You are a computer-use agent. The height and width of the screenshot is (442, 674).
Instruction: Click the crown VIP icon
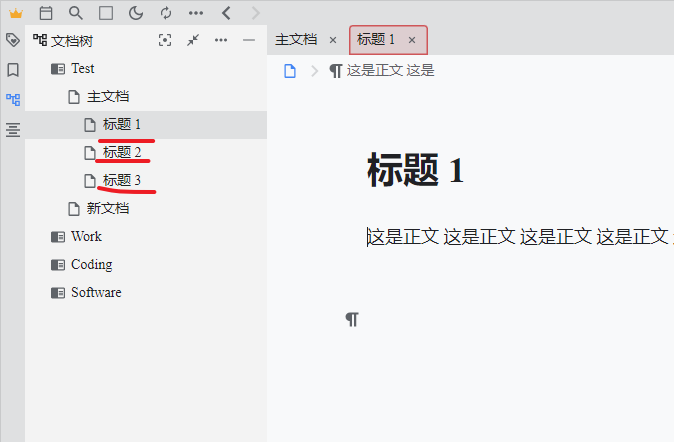(x=16, y=13)
